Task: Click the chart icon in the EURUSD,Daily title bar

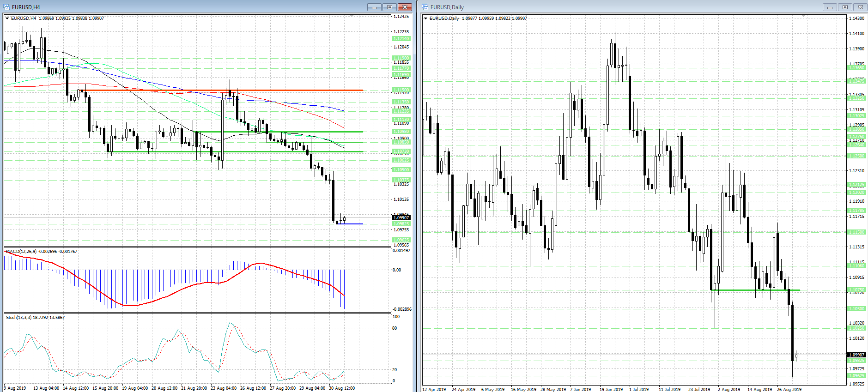Action: pos(425,7)
